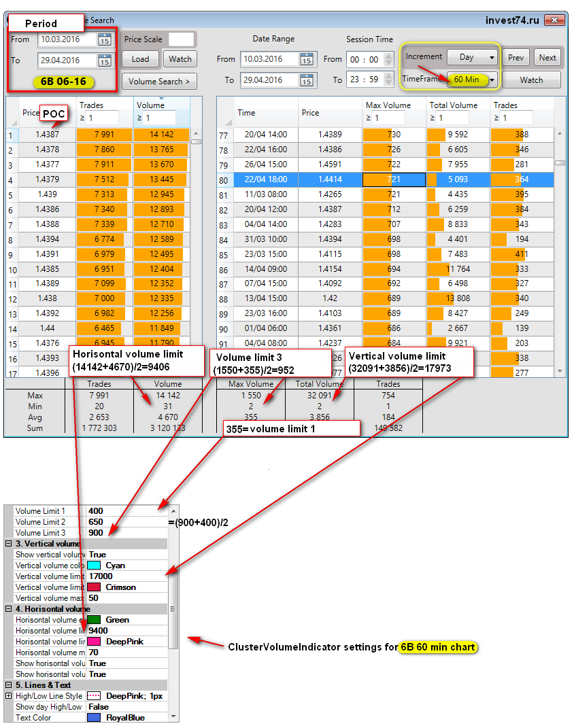Open calendar for Period To date
The image size is (574, 728).
click(x=104, y=60)
